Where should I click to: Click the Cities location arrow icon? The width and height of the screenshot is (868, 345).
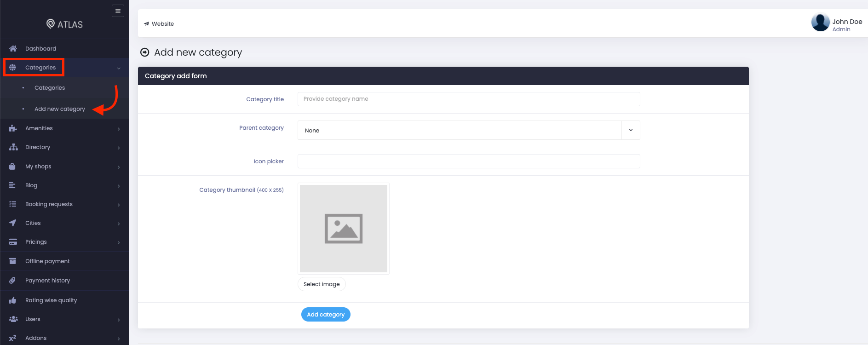click(x=12, y=223)
